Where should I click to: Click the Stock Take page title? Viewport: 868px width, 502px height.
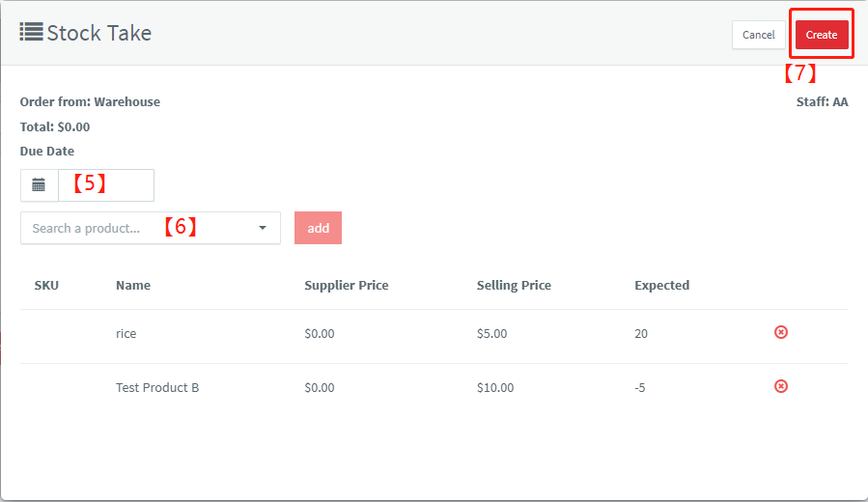pos(99,33)
